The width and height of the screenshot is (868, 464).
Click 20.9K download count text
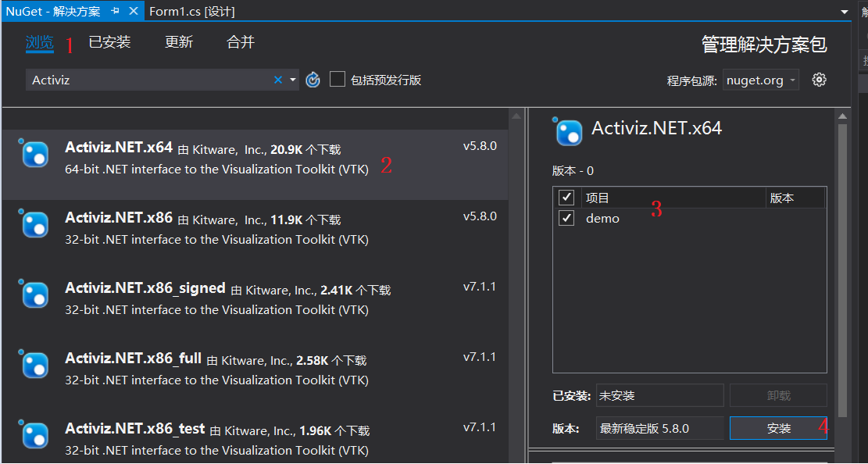coord(287,149)
